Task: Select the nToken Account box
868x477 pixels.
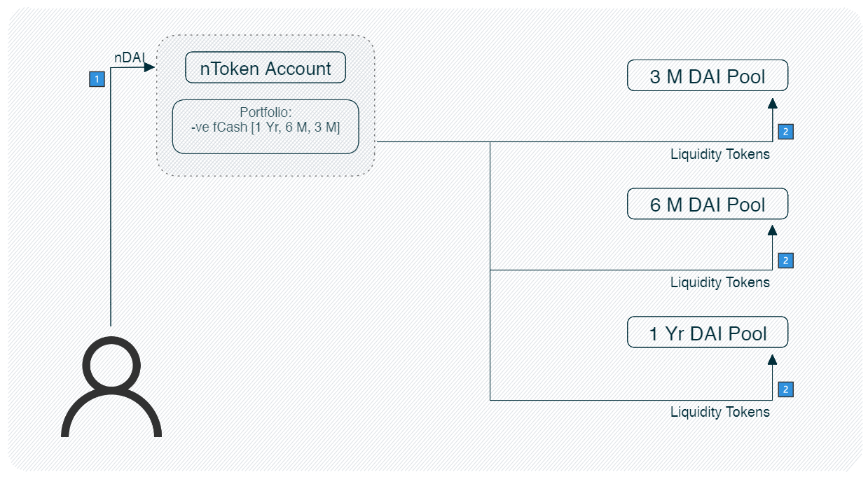Action: click(266, 69)
